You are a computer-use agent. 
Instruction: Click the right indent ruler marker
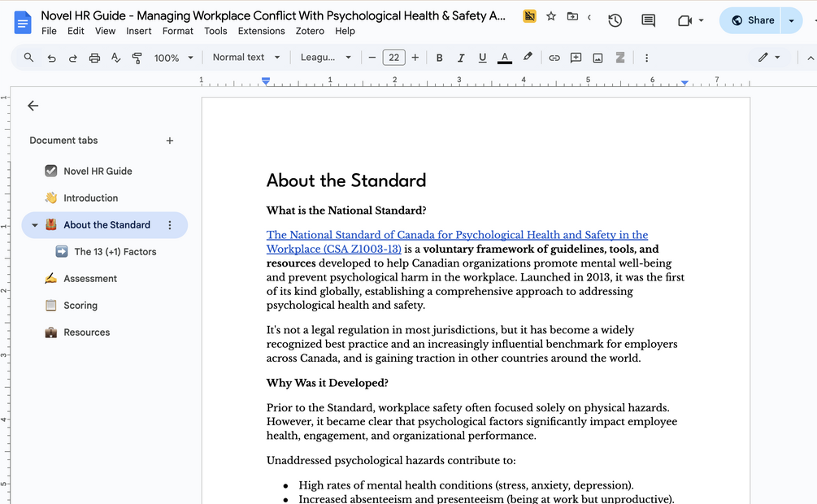tap(684, 83)
